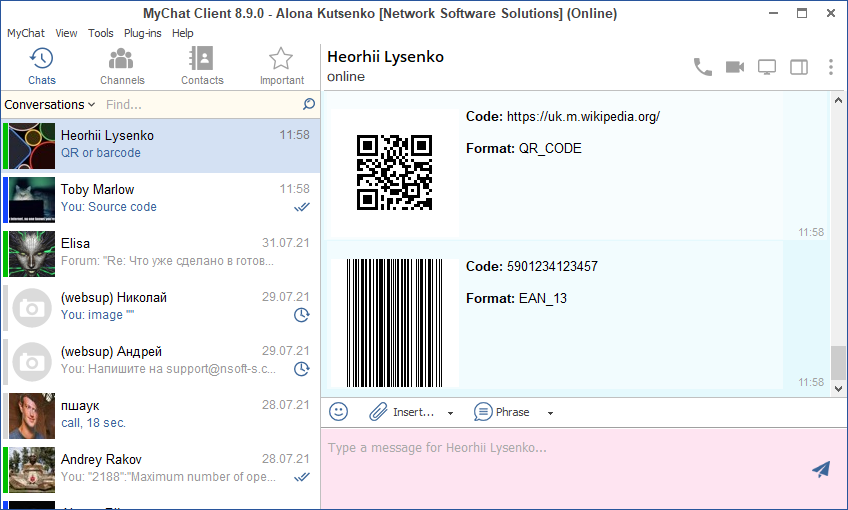Toggle the right side panel icon
The image size is (848, 510).
pos(799,67)
